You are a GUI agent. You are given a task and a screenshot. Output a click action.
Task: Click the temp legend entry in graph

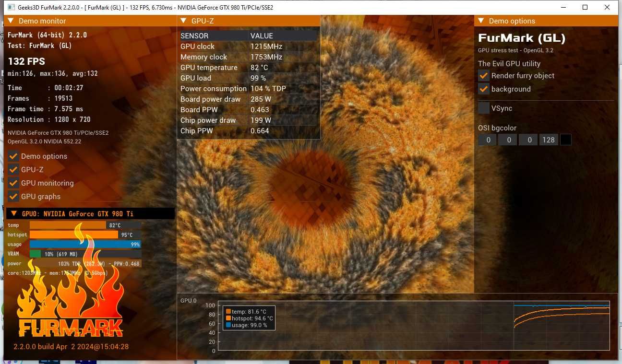246,312
